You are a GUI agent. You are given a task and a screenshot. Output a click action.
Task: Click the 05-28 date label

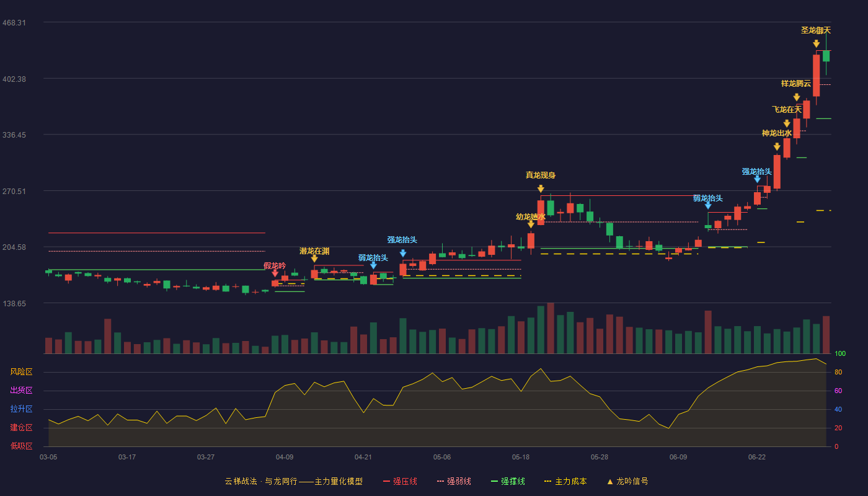600,457
